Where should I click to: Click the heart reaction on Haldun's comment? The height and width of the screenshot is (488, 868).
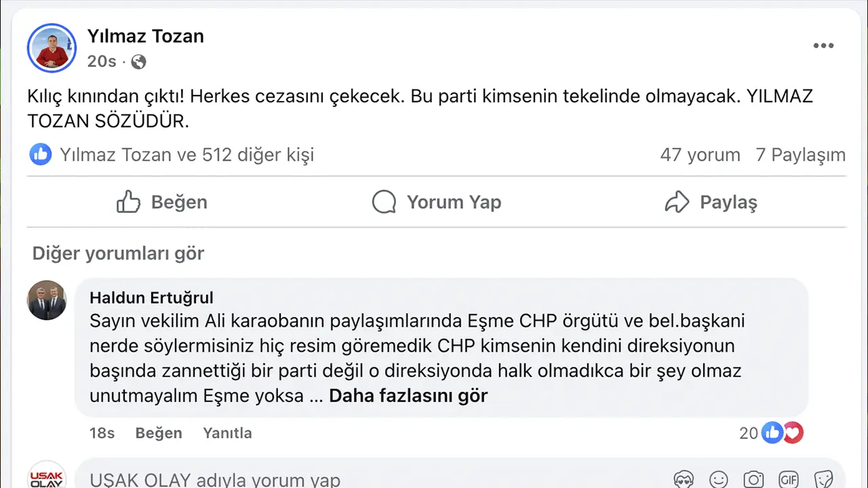[x=793, y=432]
